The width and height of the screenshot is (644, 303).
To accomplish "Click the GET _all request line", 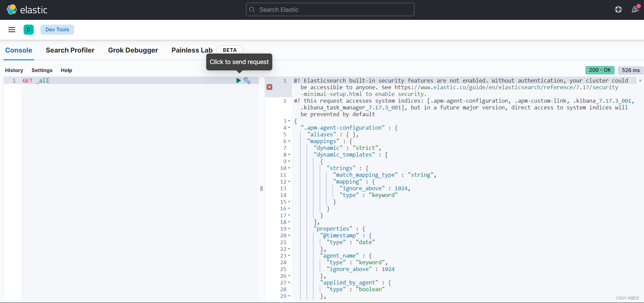I will (x=36, y=80).
